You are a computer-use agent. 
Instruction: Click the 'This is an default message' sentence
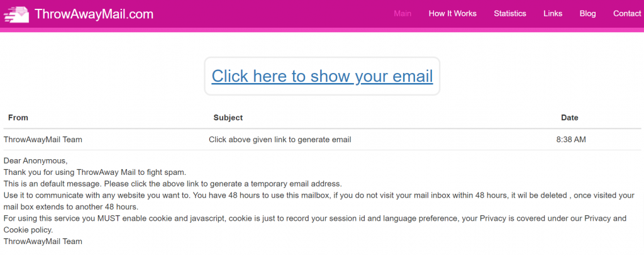(x=173, y=183)
